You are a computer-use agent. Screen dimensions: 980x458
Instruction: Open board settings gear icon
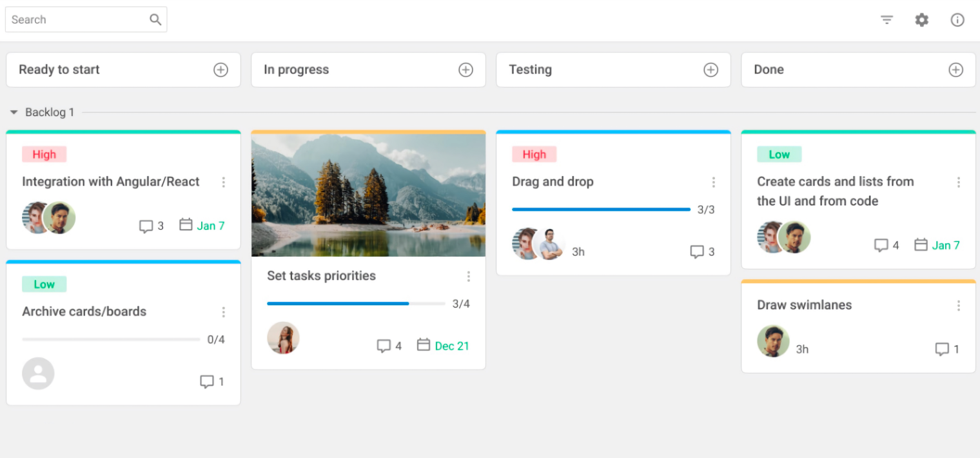[922, 20]
